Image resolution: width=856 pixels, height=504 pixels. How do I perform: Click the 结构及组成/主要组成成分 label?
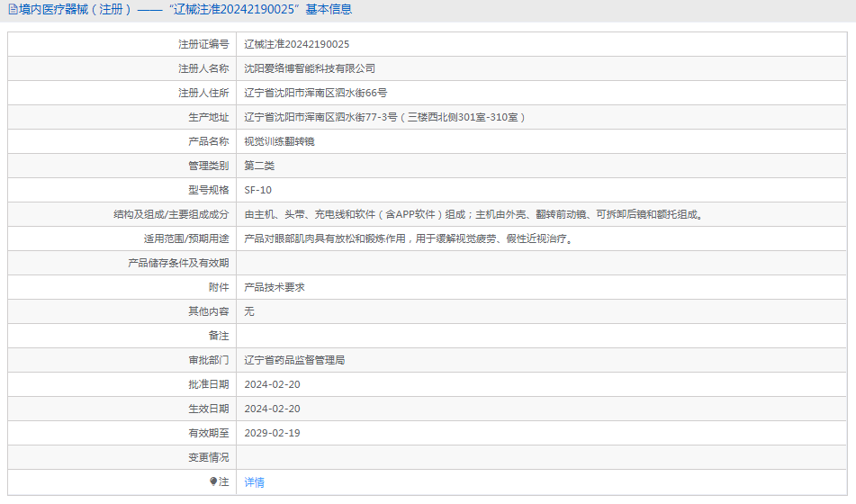171,214
